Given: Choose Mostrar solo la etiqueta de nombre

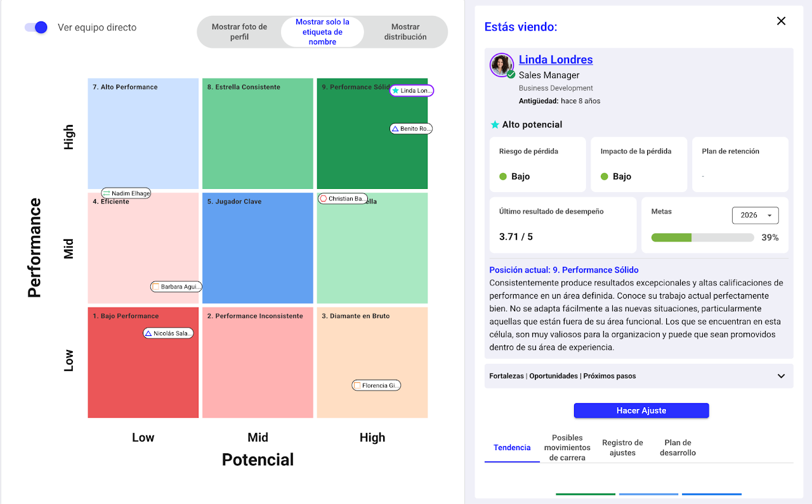Looking at the screenshot, I should coord(322,32).
